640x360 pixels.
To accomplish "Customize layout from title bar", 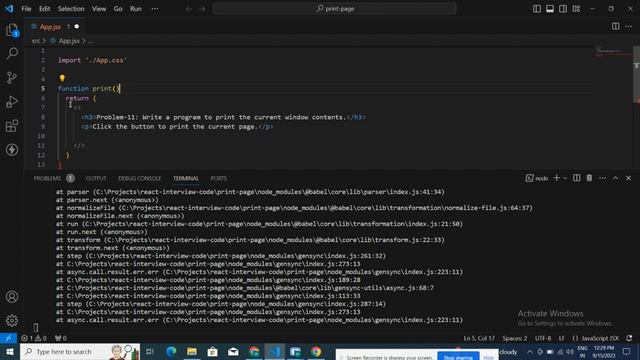I will coord(576,9).
